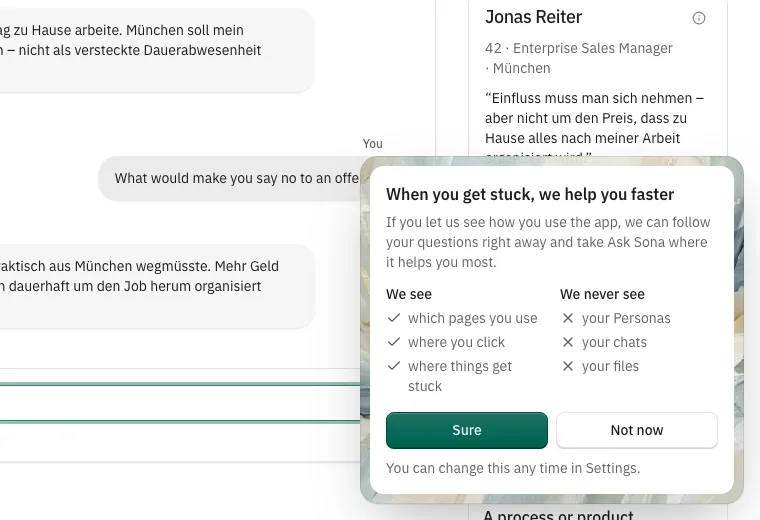Click the checkmark icon next to 'where you click'
Viewport: 760px width, 520px height.
coord(394,342)
